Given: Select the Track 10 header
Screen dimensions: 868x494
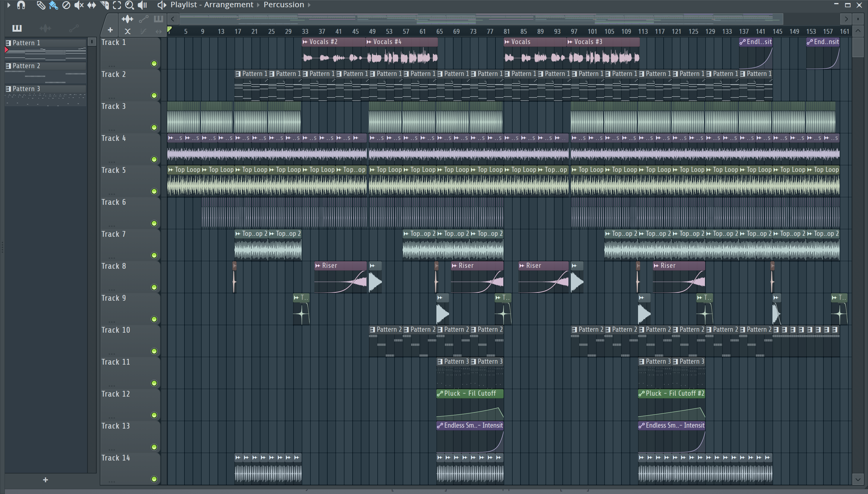Looking at the screenshot, I should point(130,341).
